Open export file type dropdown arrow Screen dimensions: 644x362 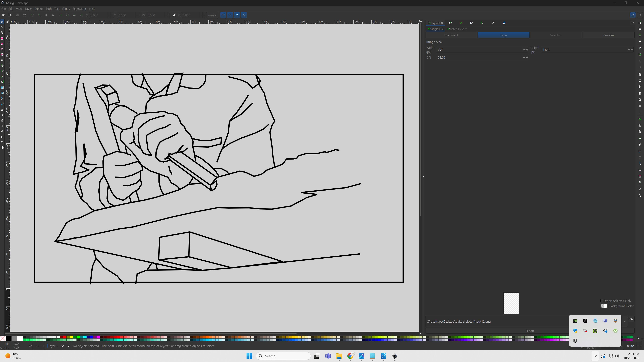coord(625,322)
